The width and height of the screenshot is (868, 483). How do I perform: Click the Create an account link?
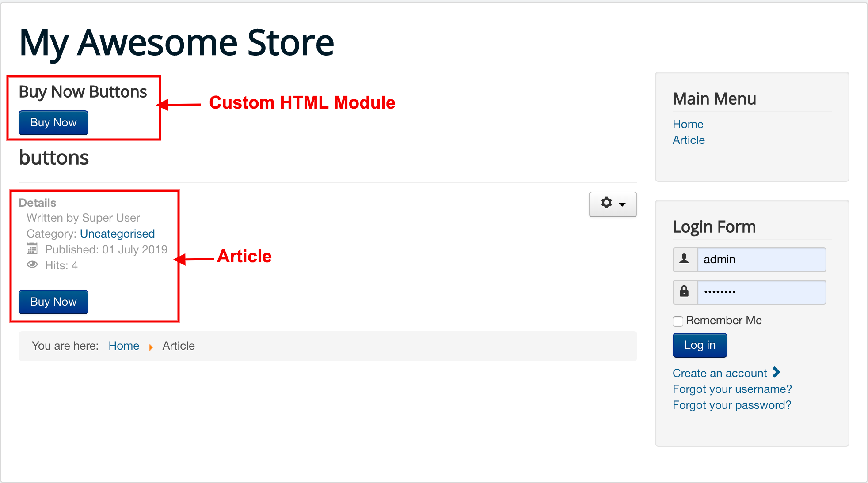pos(720,373)
